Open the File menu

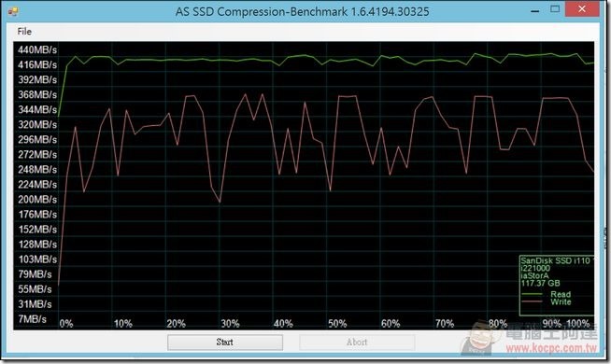click(24, 32)
